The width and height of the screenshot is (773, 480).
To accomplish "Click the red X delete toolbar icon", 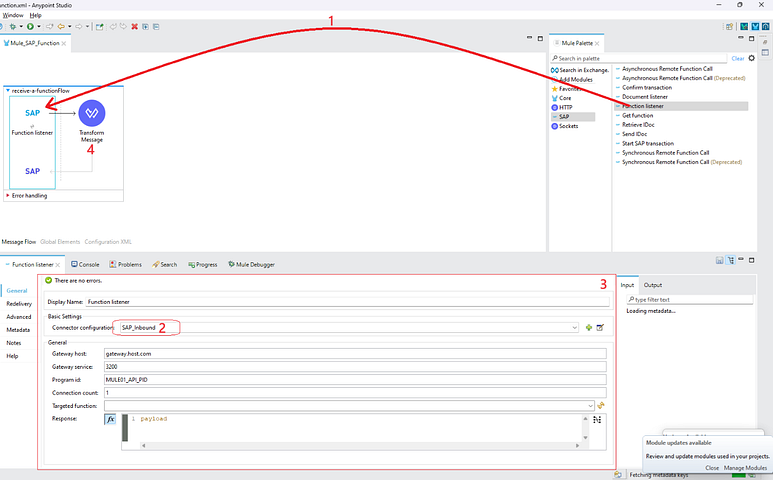I will (134, 27).
